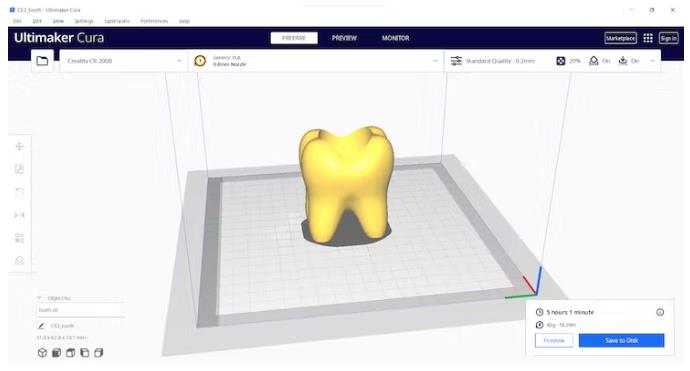Click the extruder 1 material icon

tap(200, 61)
